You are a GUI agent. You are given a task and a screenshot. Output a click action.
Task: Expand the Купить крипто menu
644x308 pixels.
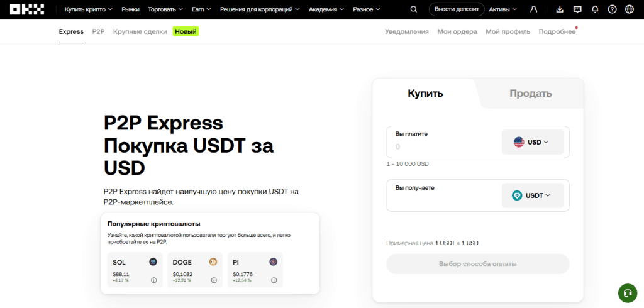pos(88,9)
